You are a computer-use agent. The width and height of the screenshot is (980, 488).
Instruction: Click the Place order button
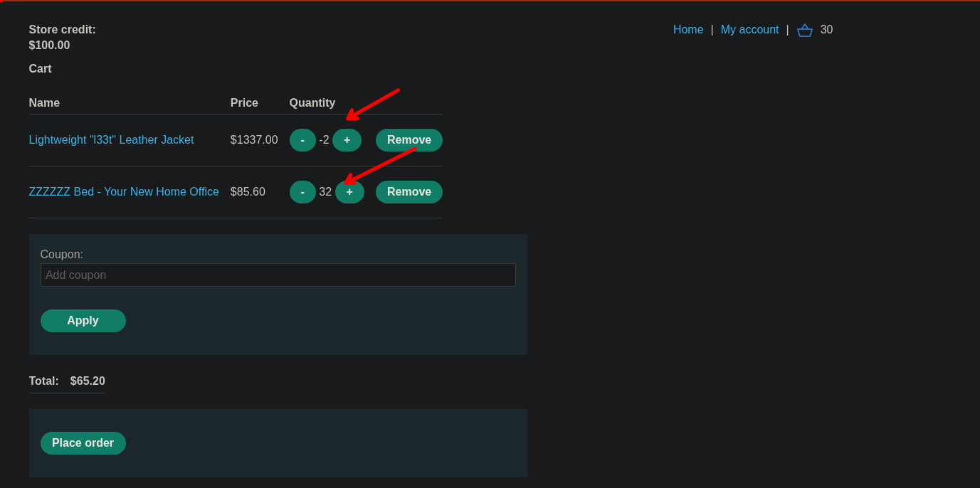click(83, 443)
